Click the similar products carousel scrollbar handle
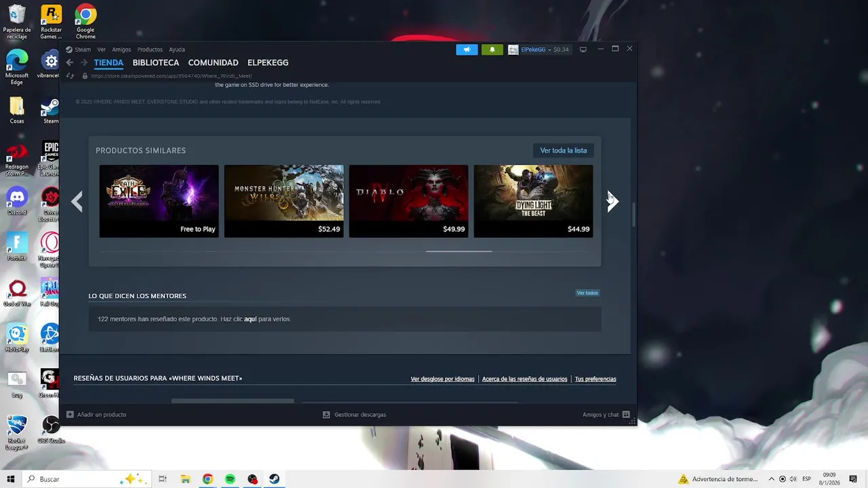Image resolution: width=868 pixels, height=488 pixels. [x=459, y=251]
